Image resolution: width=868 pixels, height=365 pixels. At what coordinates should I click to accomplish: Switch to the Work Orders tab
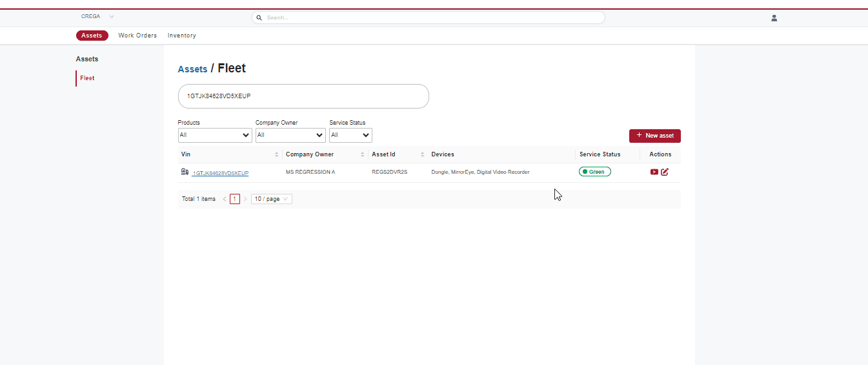pos(137,36)
